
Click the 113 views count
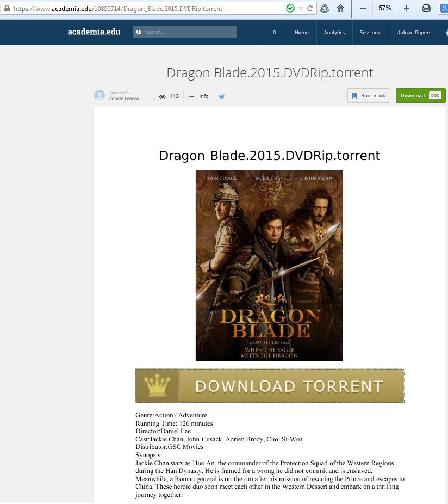coord(175,96)
